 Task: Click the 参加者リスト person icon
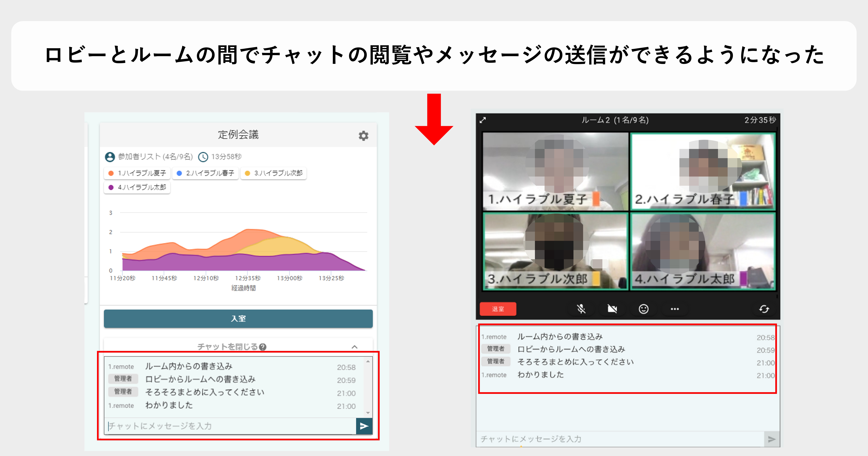click(x=110, y=157)
